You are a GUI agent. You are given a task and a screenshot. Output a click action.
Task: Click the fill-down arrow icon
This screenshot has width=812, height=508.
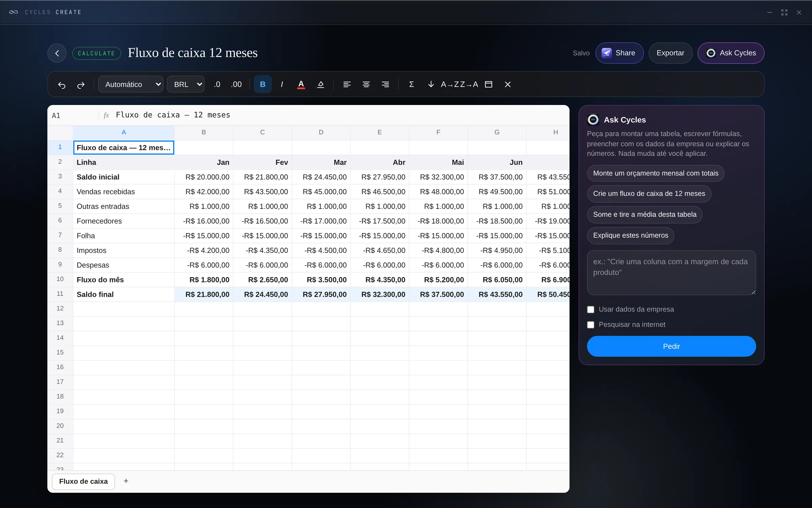431,84
